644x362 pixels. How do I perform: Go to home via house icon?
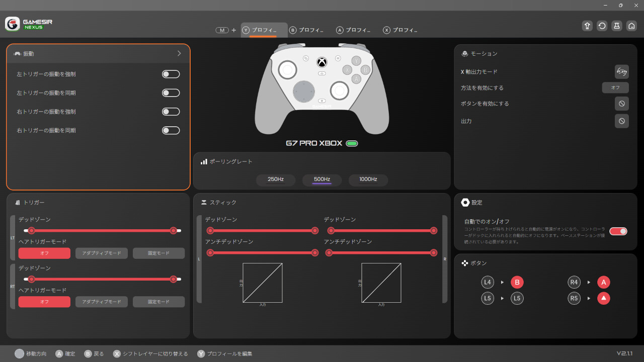(631, 26)
